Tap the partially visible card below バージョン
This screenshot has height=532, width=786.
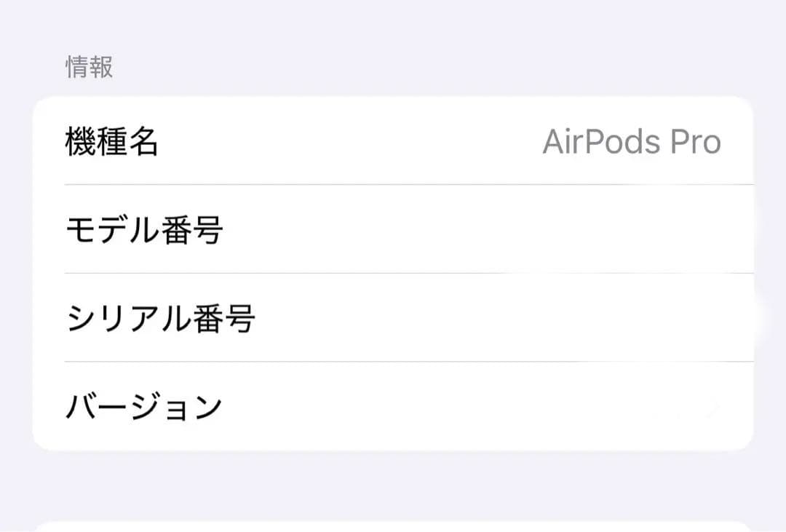pos(393,524)
